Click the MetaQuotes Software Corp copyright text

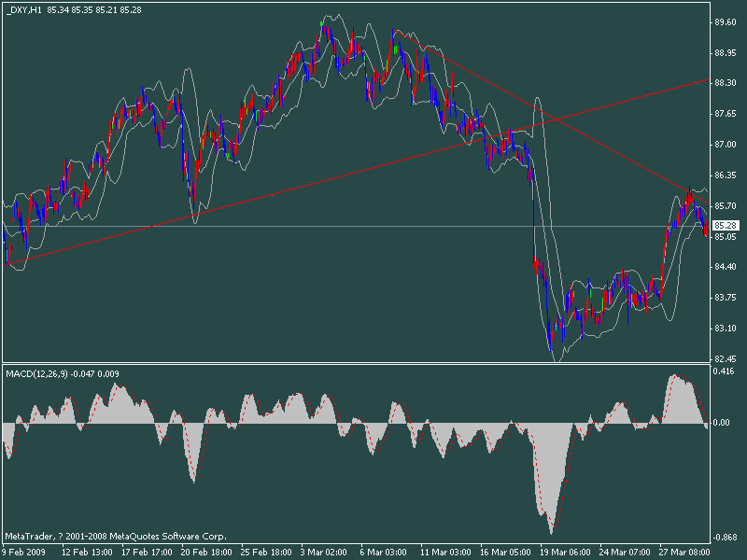pyautogui.click(x=112, y=535)
